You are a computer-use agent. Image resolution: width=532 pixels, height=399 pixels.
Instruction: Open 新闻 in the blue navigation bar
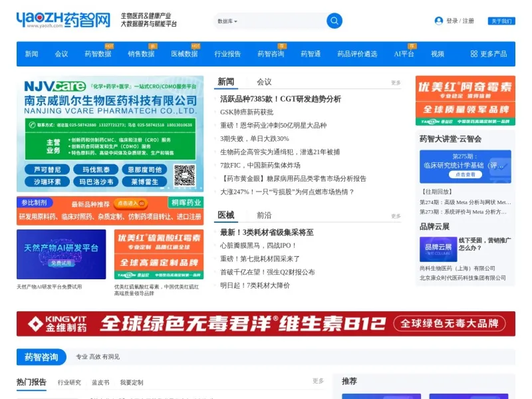(31, 54)
